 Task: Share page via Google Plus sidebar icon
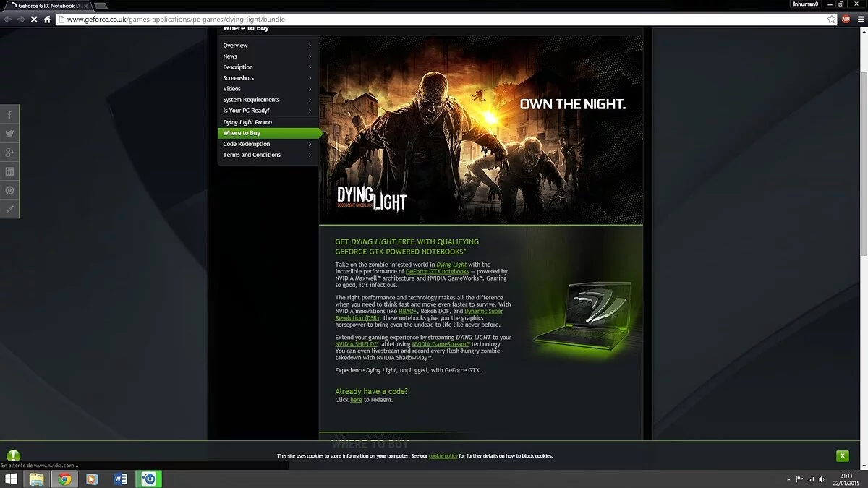coord(9,153)
